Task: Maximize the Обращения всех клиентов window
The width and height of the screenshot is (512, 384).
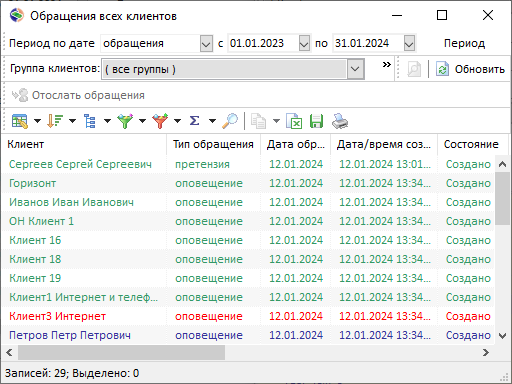Action: 442,15
